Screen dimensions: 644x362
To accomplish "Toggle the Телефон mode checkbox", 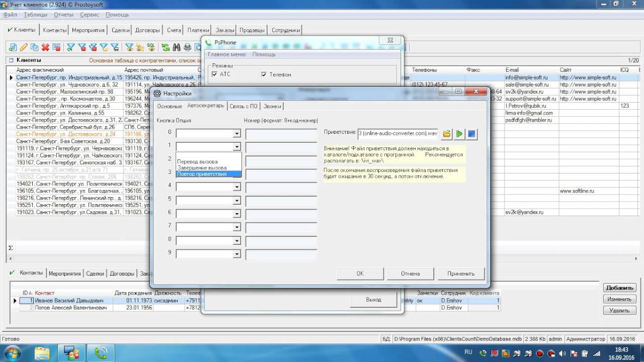I will (264, 74).
